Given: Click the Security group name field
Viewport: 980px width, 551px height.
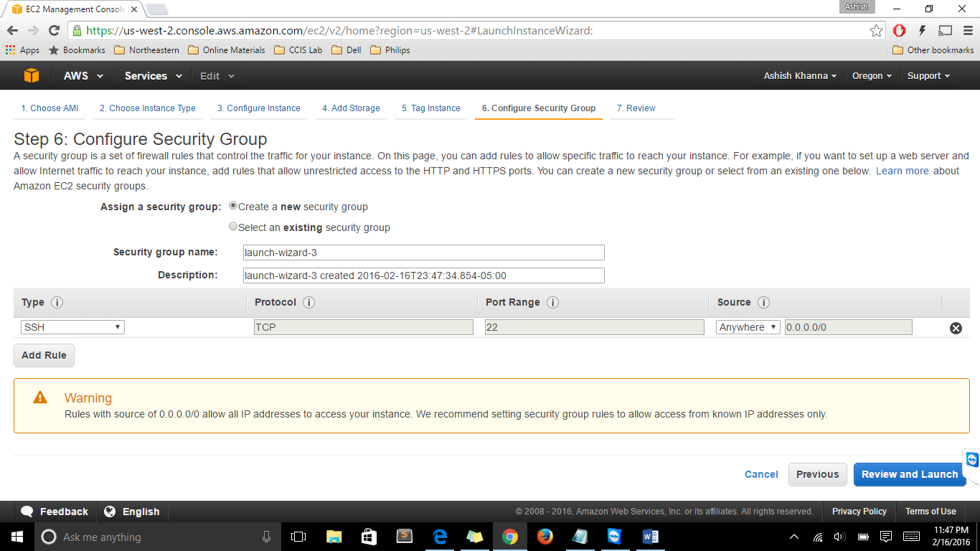Looking at the screenshot, I should click(x=423, y=253).
